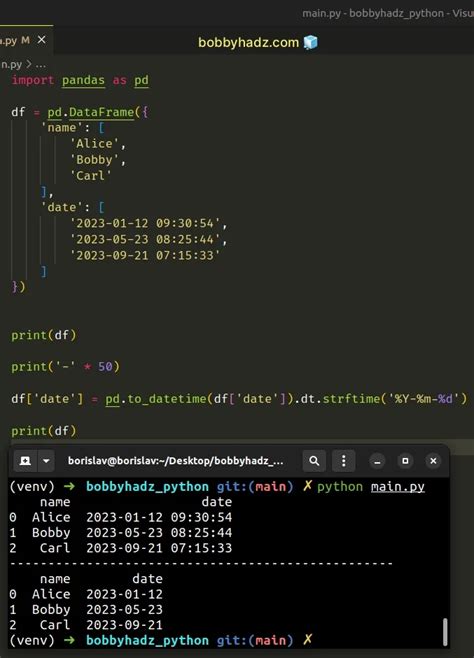Click the print('-' * 50) line
This screenshot has height=658, width=474.
tap(65, 367)
